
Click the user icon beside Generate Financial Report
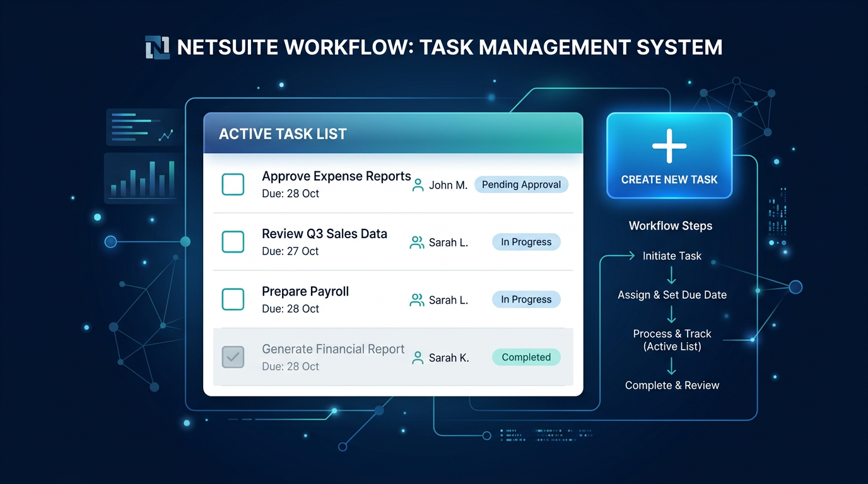417,357
